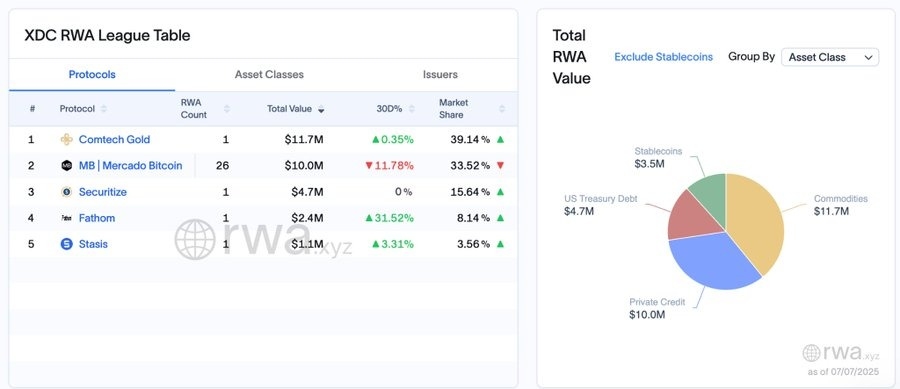Open the Group By Asset Class dropdown
The width and height of the screenshot is (900, 389).
830,57
